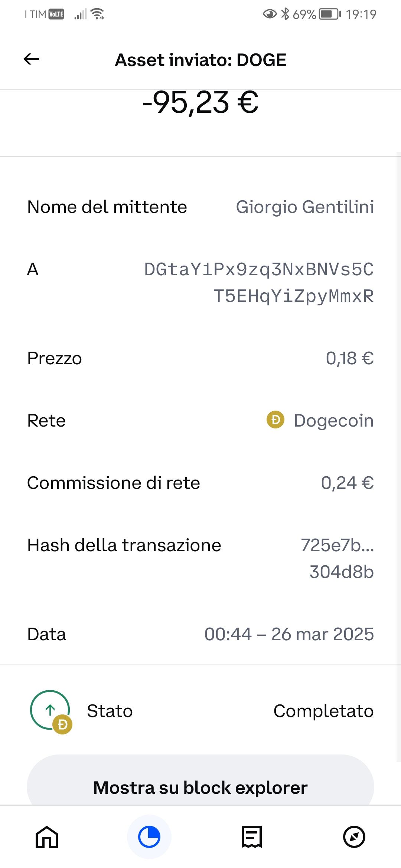Image resolution: width=401 pixels, height=868 pixels.
Task: Tap the Completato status text
Action: [x=323, y=711]
